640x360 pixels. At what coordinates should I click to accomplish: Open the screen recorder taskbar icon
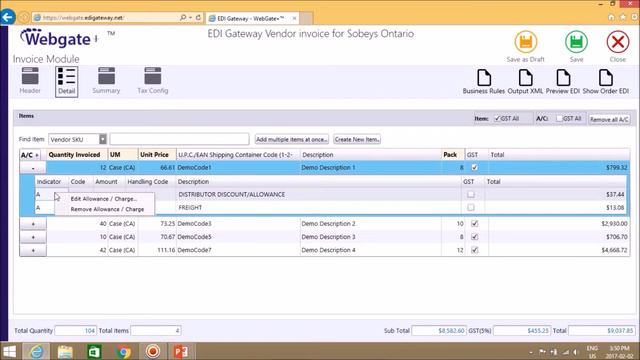pyautogui.click(x=153, y=351)
